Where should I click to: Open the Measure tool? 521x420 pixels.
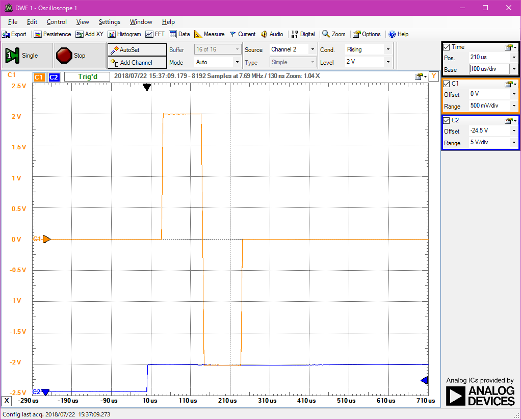[210, 34]
